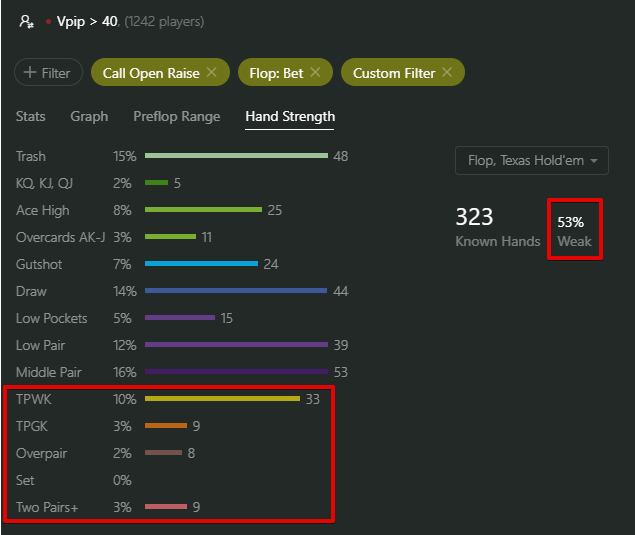The width and height of the screenshot is (635, 535).
Task: Remove the Flop: Bet filter chip
Action: [315, 72]
